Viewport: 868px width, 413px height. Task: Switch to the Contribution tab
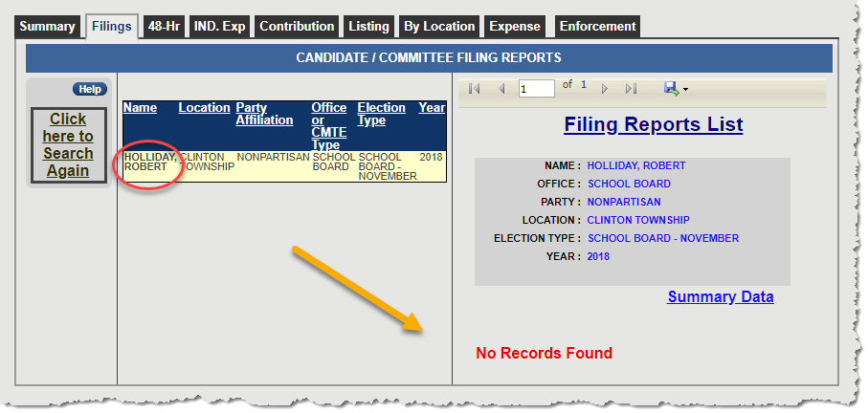coord(297,27)
